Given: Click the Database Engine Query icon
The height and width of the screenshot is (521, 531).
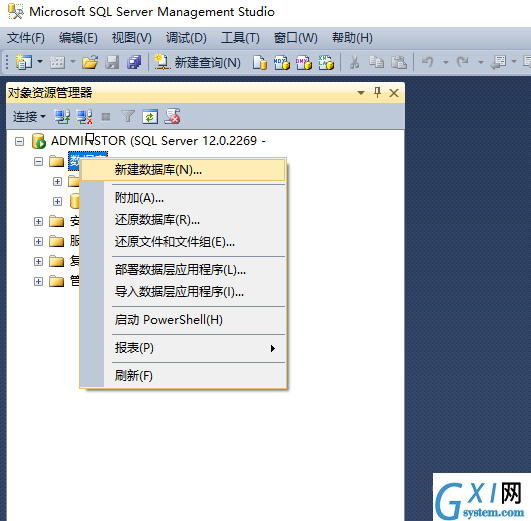Looking at the screenshot, I should 260,62.
